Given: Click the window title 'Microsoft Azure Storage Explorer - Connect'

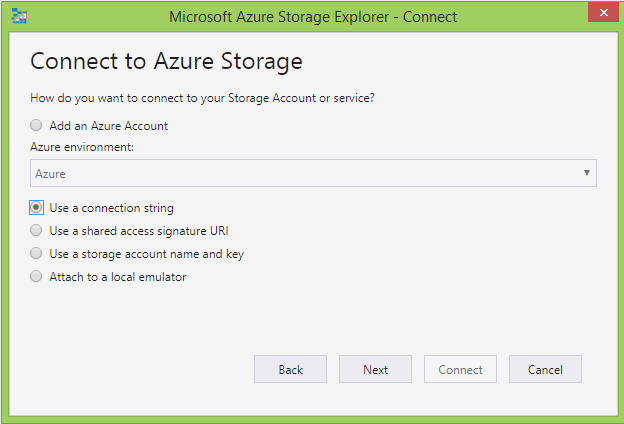Looking at the screenshot, I should 313,17.
